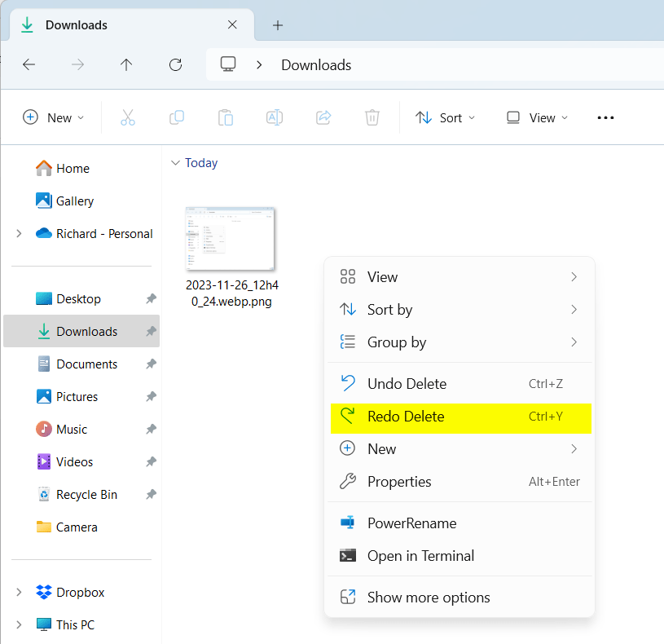The width and height of the screenshot is (664, 644).
Task: Click the See more ellipsis in the toolbar
Action: coord(605,117)
